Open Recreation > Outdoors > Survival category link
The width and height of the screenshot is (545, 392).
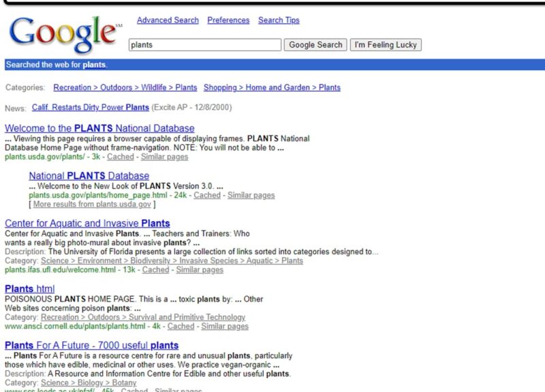143,317
